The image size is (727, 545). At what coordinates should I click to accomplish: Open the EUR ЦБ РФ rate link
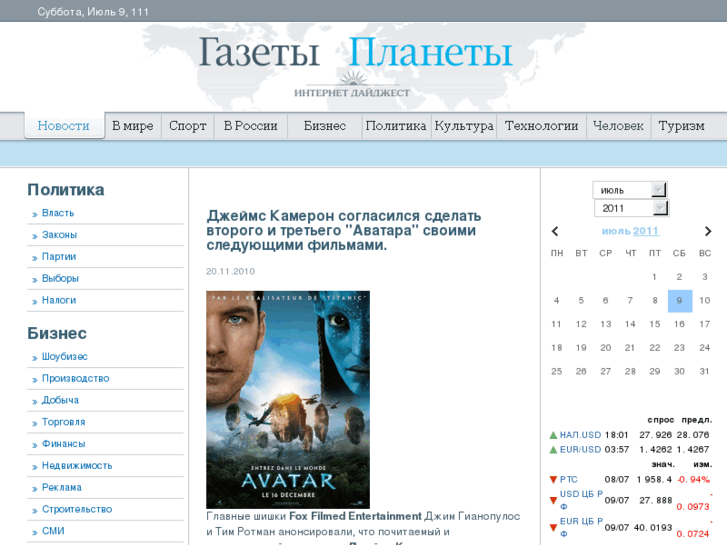click(x=581, y=527)
